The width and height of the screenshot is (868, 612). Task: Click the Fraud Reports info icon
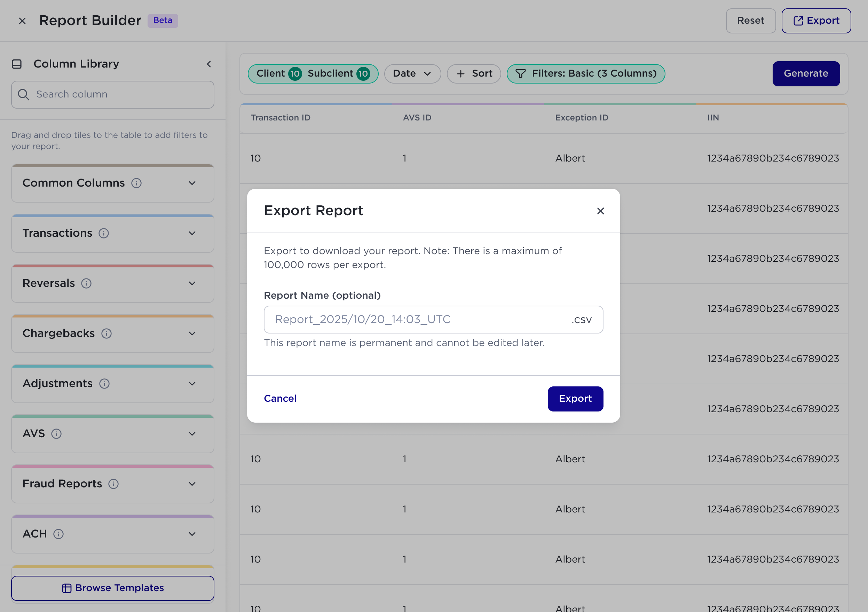tap(113, 484)
